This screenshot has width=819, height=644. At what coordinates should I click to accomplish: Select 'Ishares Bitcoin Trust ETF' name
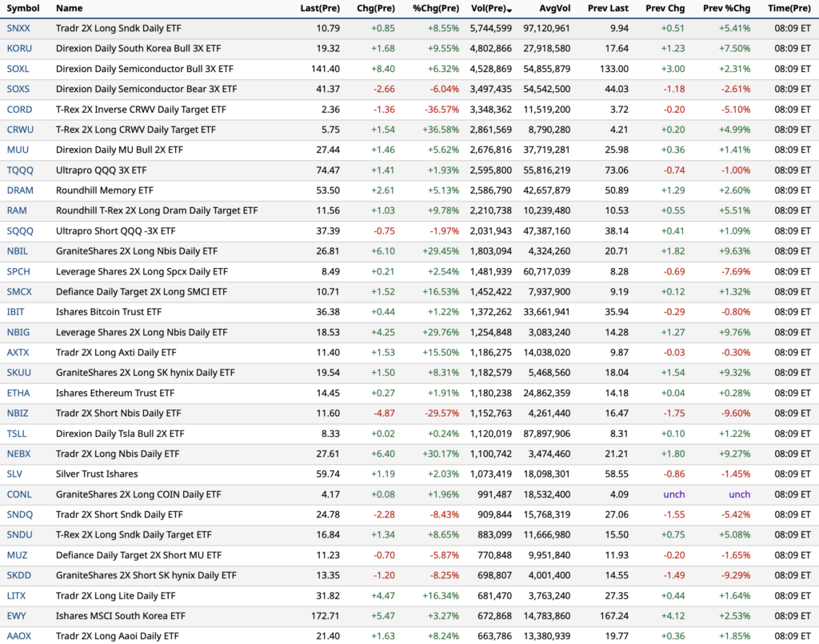109,312
